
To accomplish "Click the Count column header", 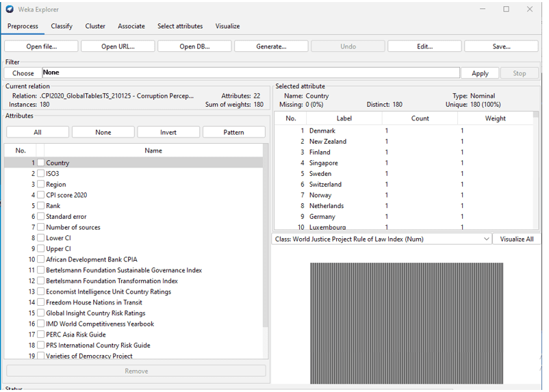I will [420, 118].
